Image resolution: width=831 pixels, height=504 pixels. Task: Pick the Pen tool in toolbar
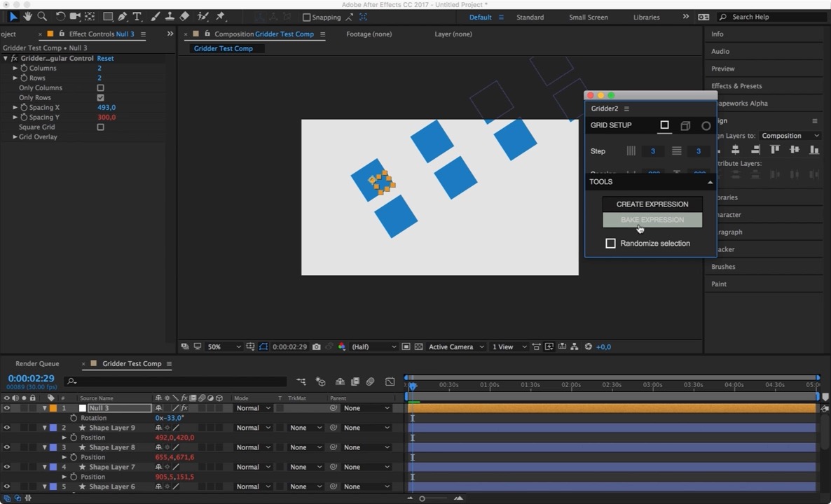click(x=123, y=16)
